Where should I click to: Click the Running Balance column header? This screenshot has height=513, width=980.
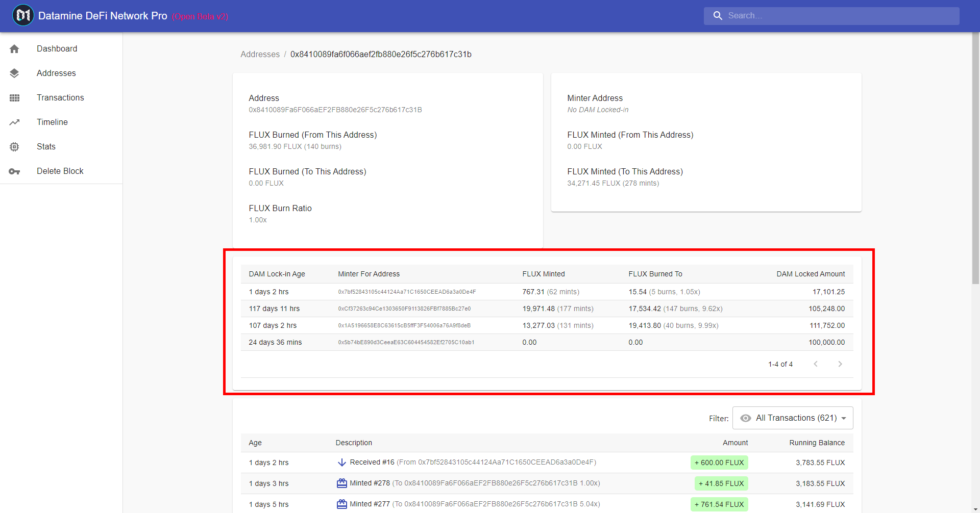(x=817, y=443)
